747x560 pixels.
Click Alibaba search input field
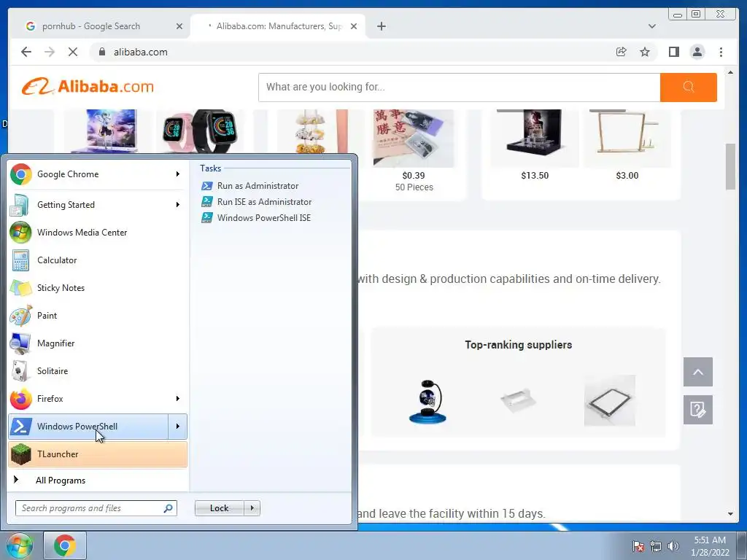coord(460,87)
